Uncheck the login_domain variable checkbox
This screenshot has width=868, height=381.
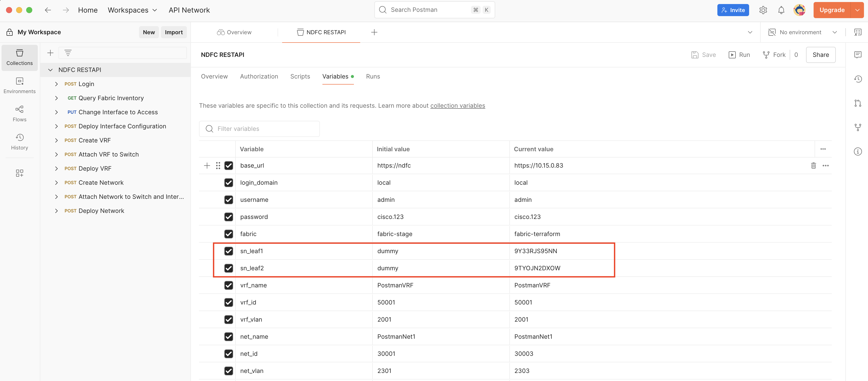point(228,183)
